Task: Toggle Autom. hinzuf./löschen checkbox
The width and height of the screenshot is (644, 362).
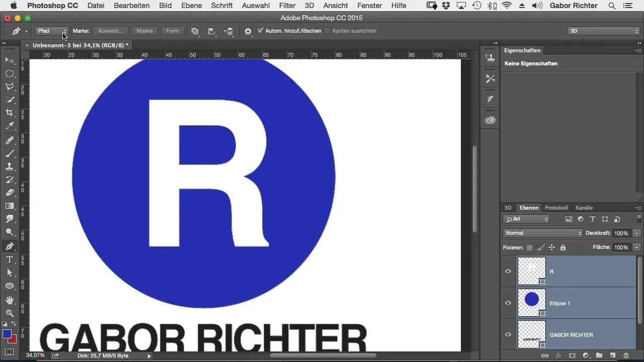Action: point(260,31)
